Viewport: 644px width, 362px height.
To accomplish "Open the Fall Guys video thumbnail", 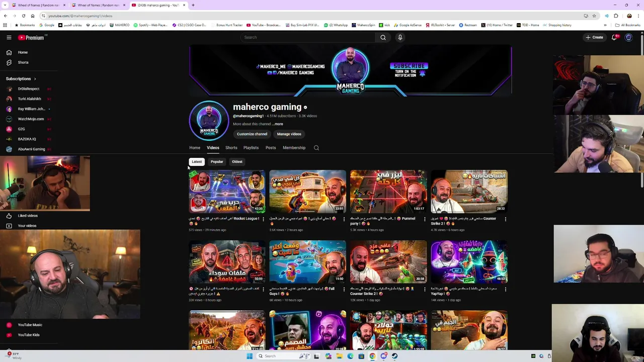I will tap(307, 261).
